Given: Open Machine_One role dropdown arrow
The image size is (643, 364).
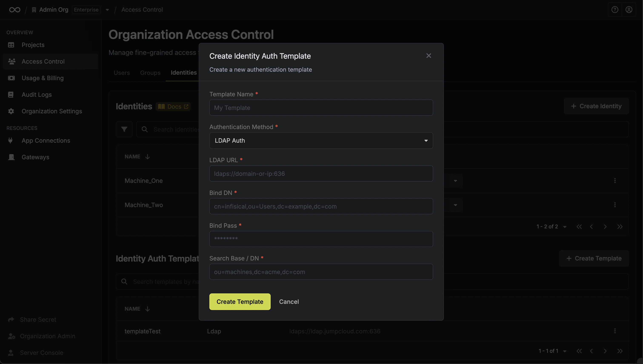Looking at the screenshot, I should coord(455,181).
